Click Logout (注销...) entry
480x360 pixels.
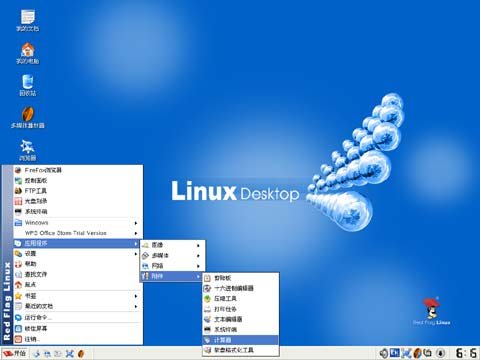[x=78, y=339]
